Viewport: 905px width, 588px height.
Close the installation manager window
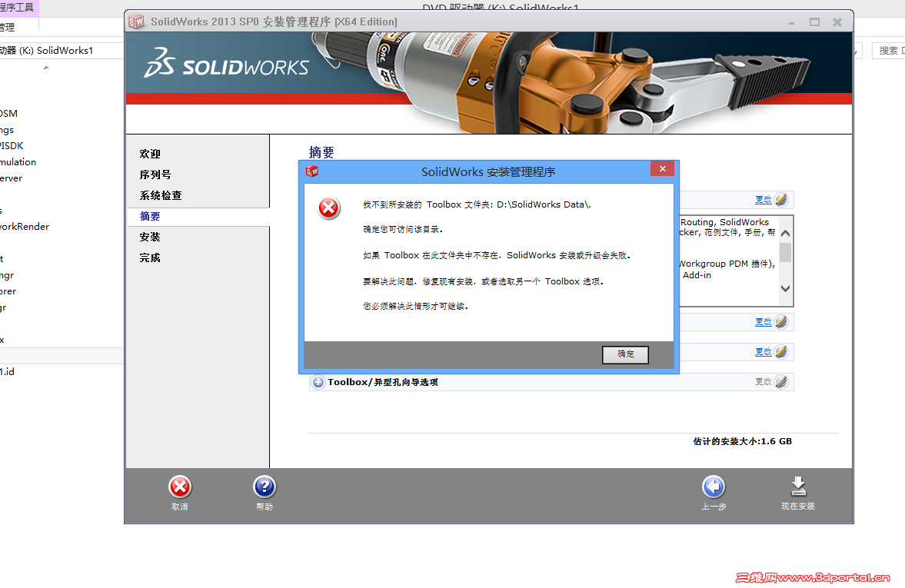[x=837, y=22]
